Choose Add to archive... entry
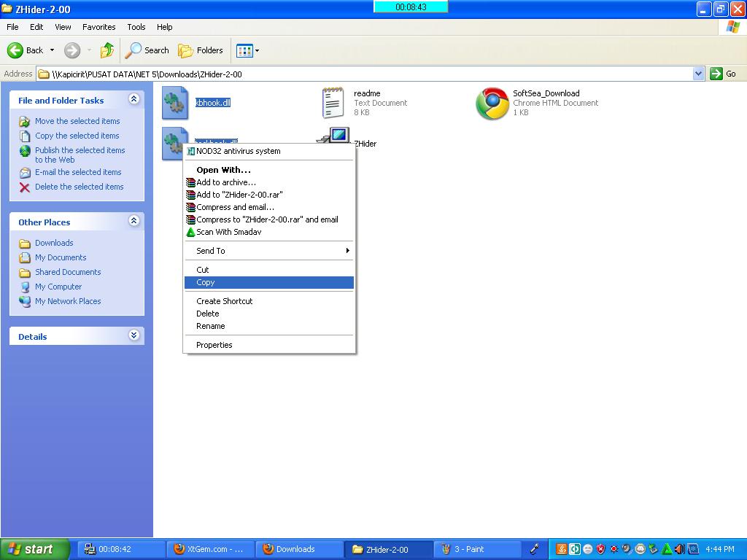This screenshot has width=747, height=560. [269, 182]
